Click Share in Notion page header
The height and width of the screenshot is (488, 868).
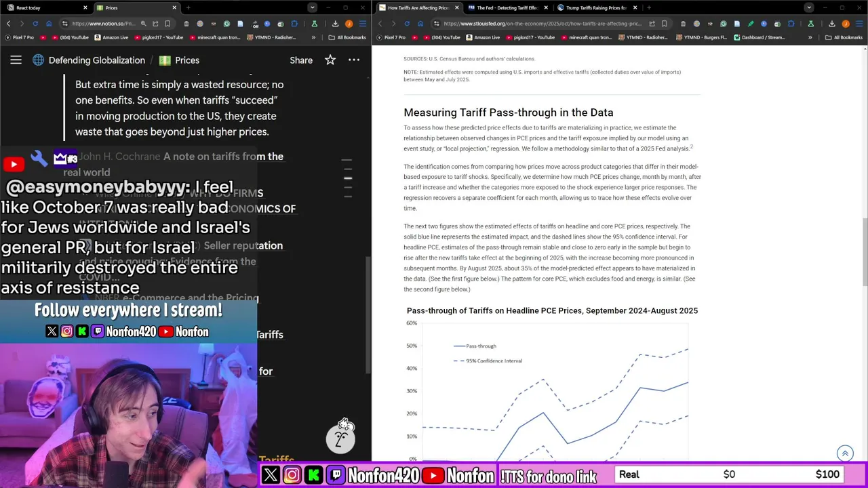(301, 60)
